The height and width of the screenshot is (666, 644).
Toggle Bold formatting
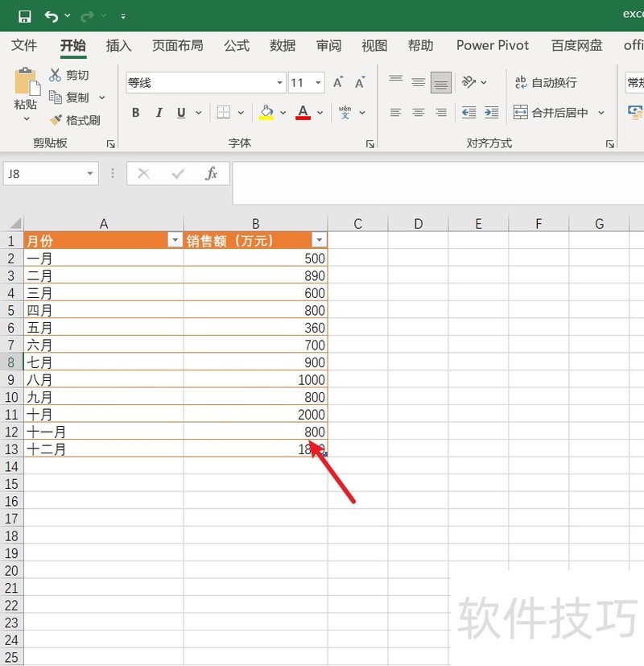pyautogui.click(x=136, y=113)
